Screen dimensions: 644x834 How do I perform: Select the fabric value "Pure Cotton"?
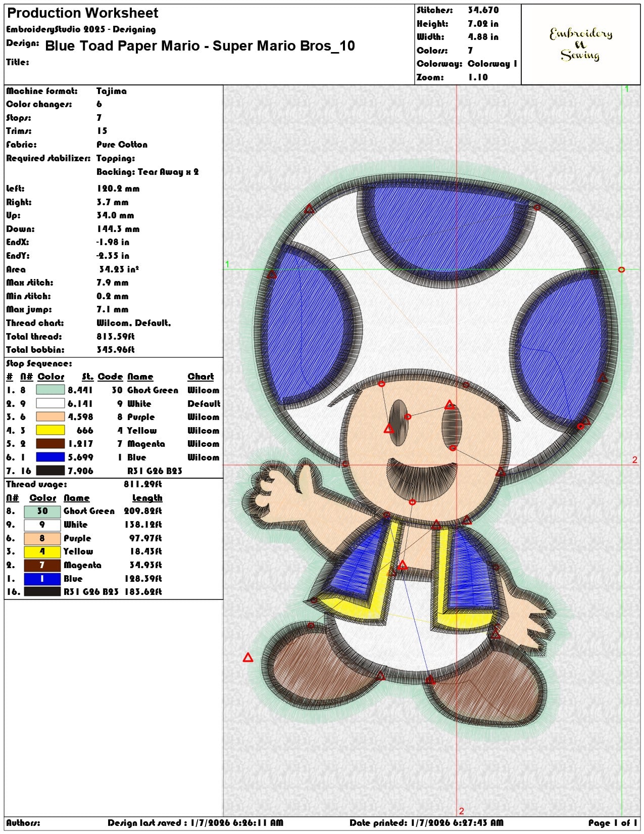click(x=122, y=145)
